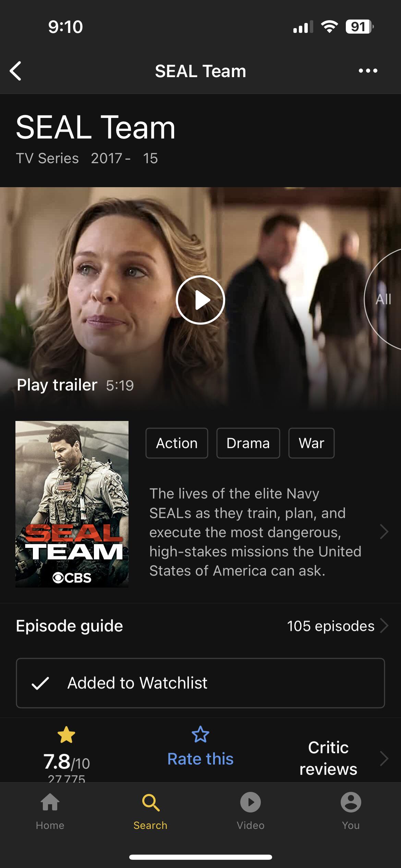Go back using the left arrow
Viewport: 401px width, 868px height.
(x=16, y=71)
